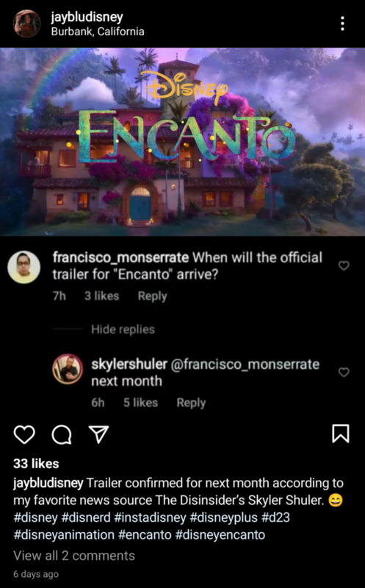Save post with bookmark icon

[x=341, y=434]
